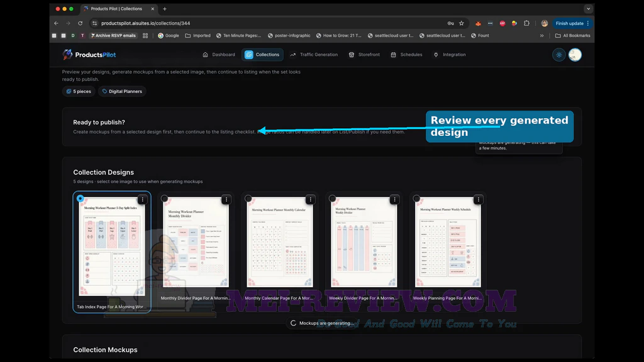Open the Fount bookmark
644x362 pixels.
click(480, 36)
